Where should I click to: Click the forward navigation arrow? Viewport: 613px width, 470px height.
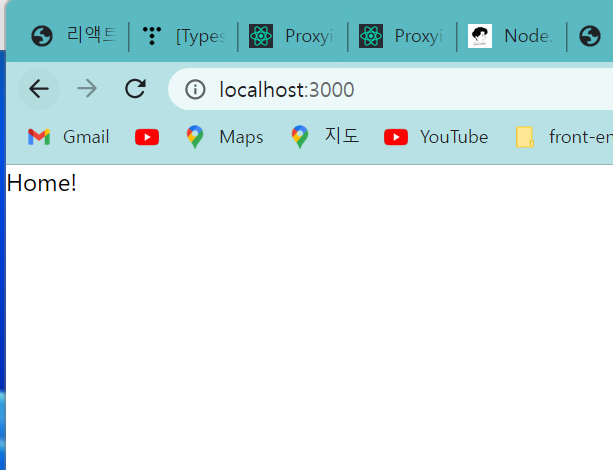87,89
